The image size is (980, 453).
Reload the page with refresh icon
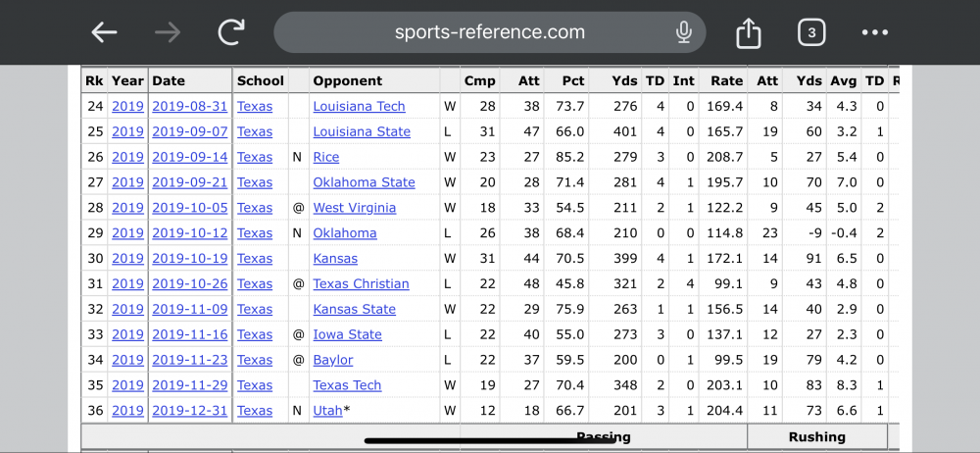(x=231, y=32)
